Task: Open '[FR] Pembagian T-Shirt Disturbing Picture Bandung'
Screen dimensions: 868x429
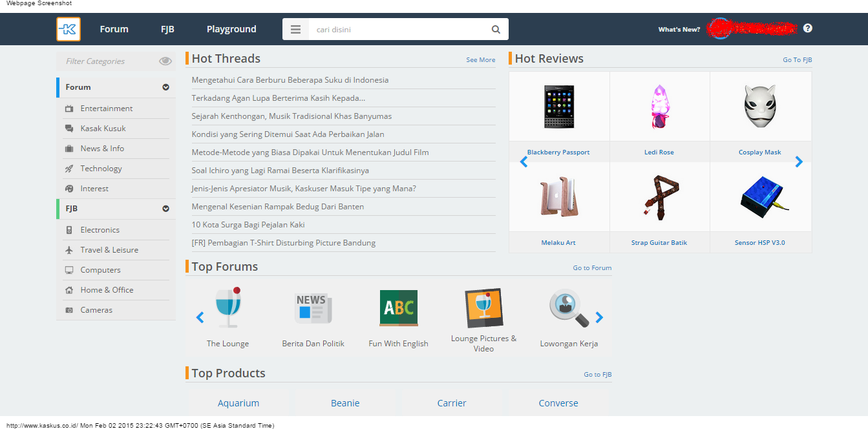Action: tap(284, 243)
